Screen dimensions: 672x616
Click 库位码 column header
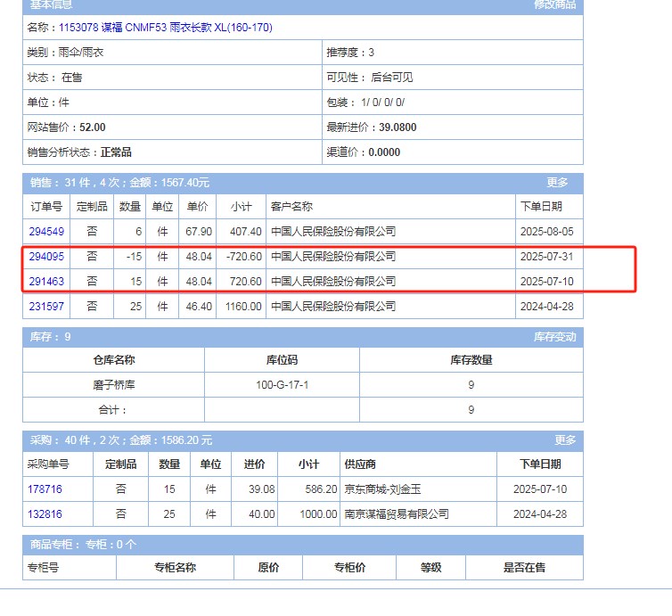click(282, 359)
